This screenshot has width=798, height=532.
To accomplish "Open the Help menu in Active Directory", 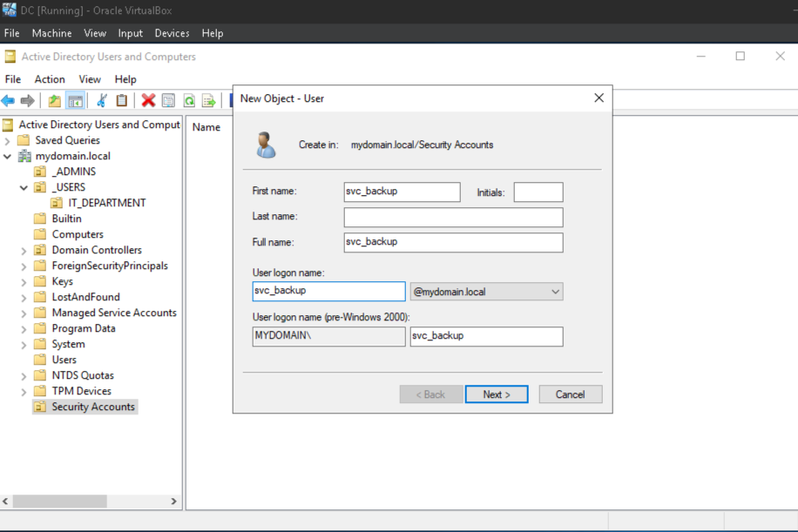I will point(125,79).
